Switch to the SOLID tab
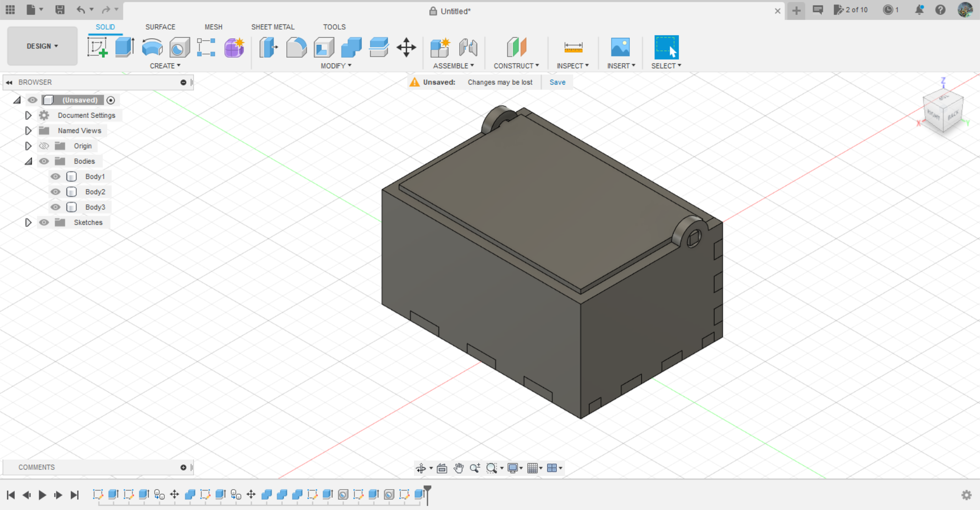The height and width of the screenshot is (510, 980). [x=105, y=27]
